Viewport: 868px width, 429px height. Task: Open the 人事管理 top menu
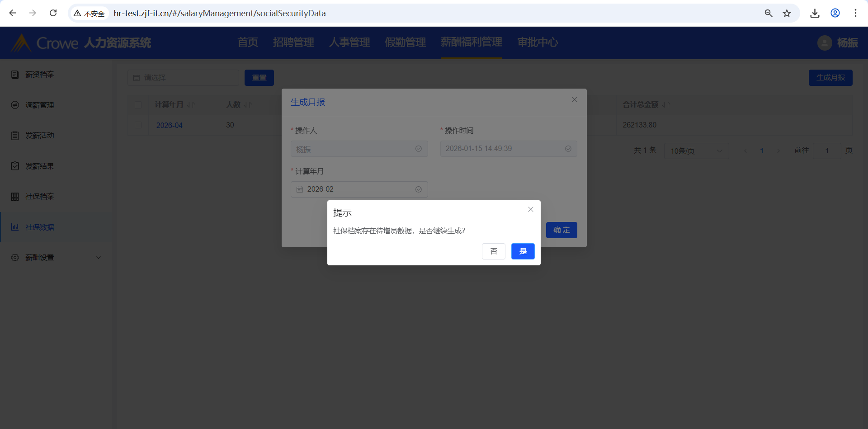click(x=349, y=42)
